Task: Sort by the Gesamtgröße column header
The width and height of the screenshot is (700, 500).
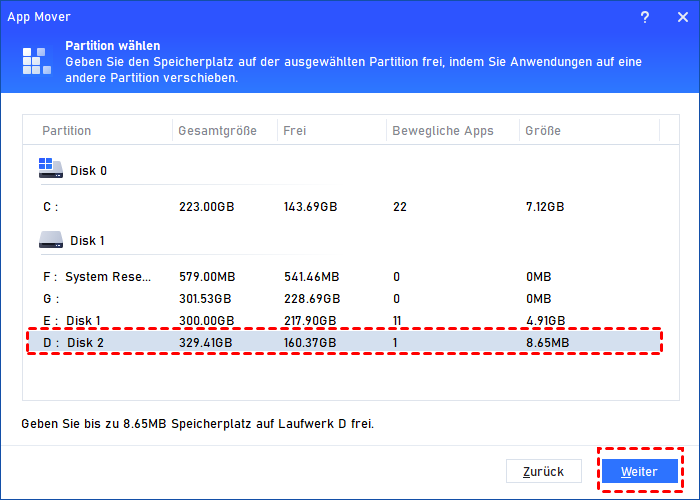Action: (x=217, y=131)
